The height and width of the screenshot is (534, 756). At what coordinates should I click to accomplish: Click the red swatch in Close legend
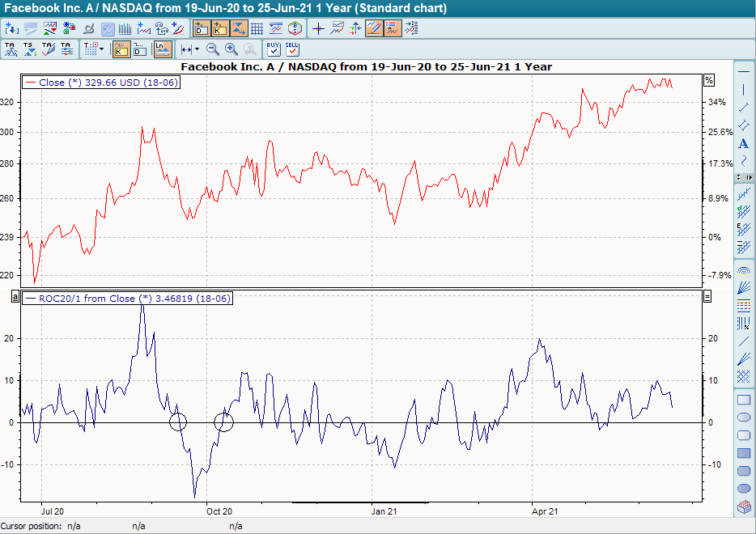[x=31, y=83]
